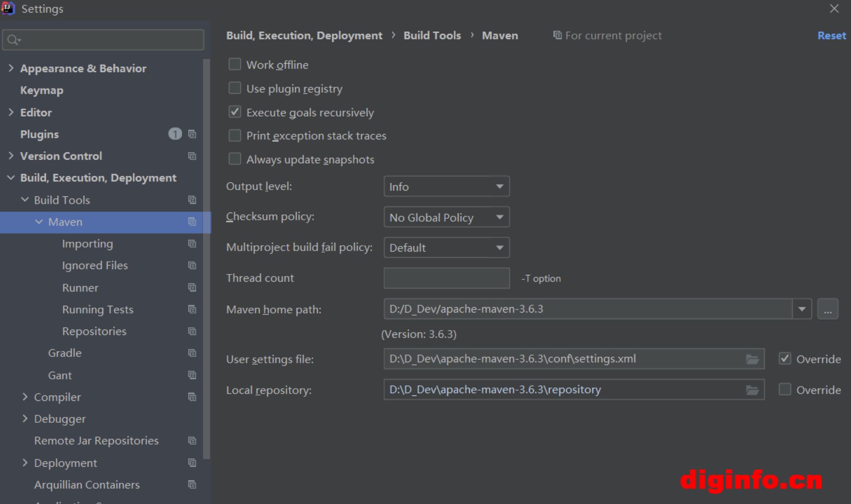The width and height of the screenshot is (851, 504).
Task: Uncheck Execute goals recursively
Action: pyautogui.click(x=234, y=112)
